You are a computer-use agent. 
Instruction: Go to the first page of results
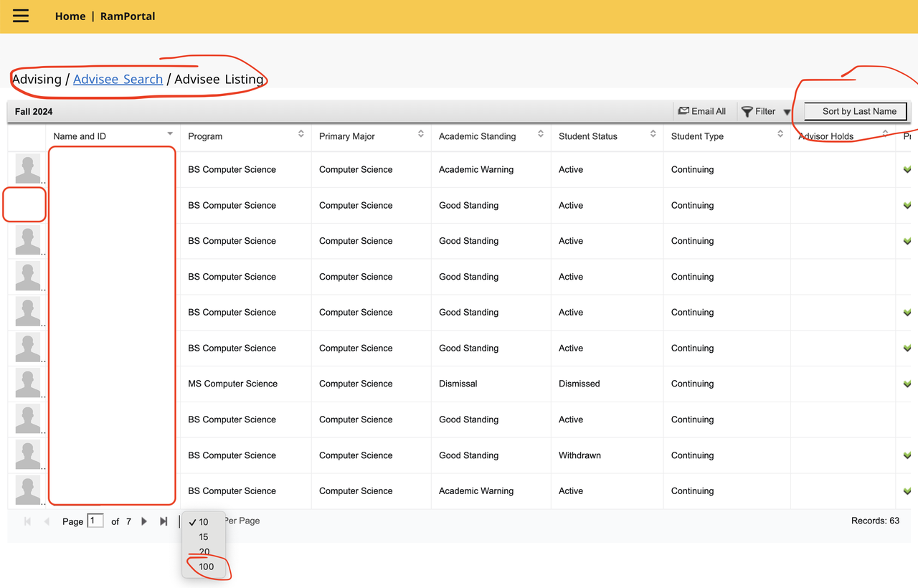[x=27, y=521]
